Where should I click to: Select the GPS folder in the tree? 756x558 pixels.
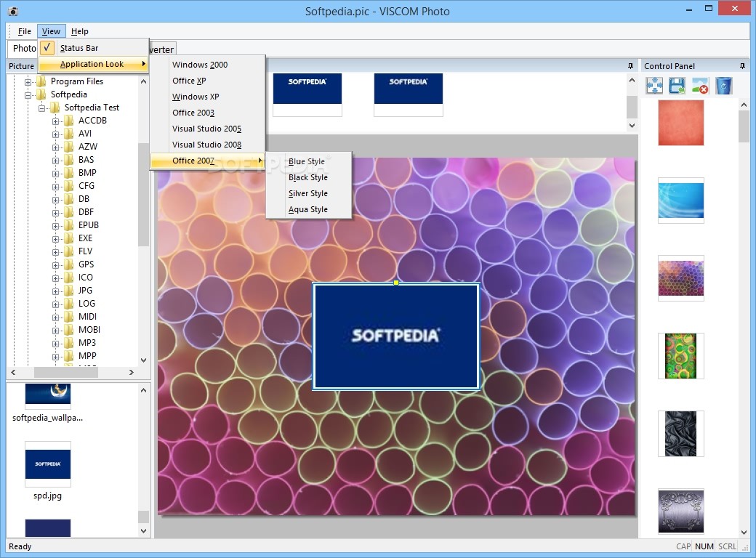pyautogui.click(x=87, y=264)
